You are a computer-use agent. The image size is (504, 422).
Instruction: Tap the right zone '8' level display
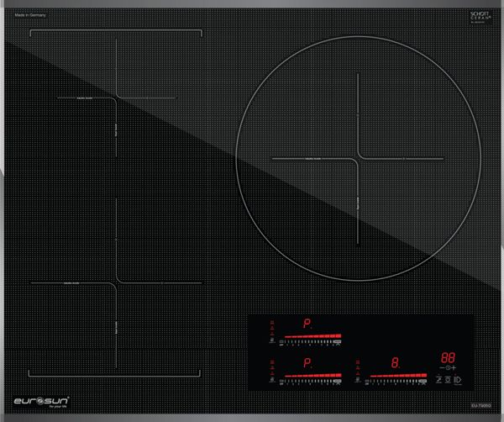pyautogui.click(x=395, y=363)
